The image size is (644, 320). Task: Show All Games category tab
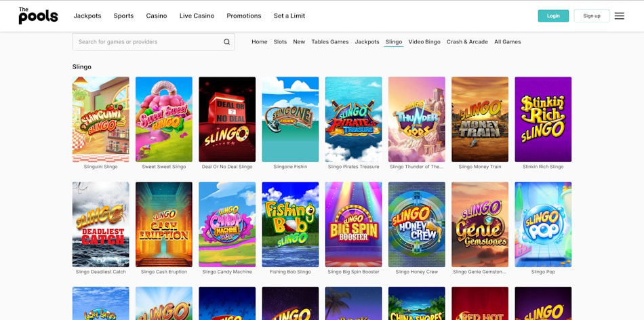coord(507,42)
